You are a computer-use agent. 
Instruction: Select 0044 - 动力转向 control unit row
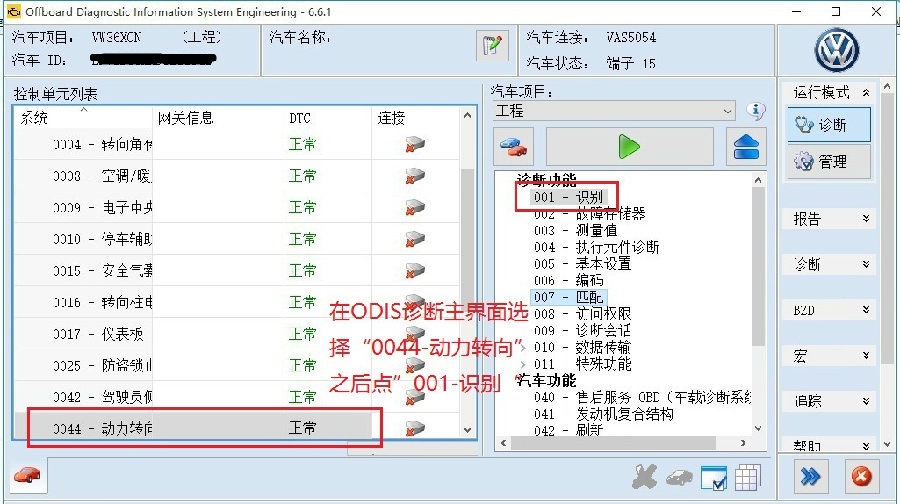pos(237,428)
